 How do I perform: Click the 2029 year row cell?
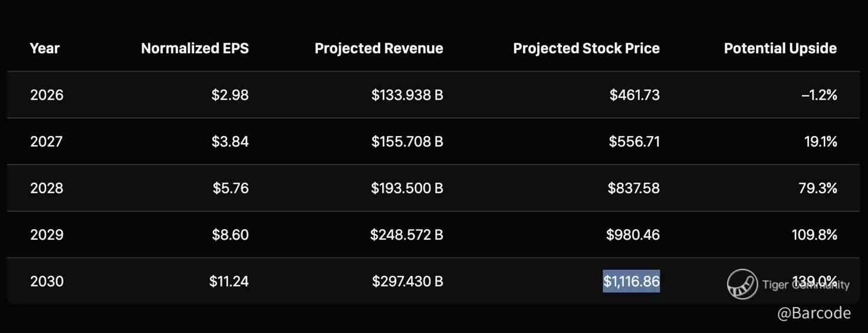(x=47, y=235)
